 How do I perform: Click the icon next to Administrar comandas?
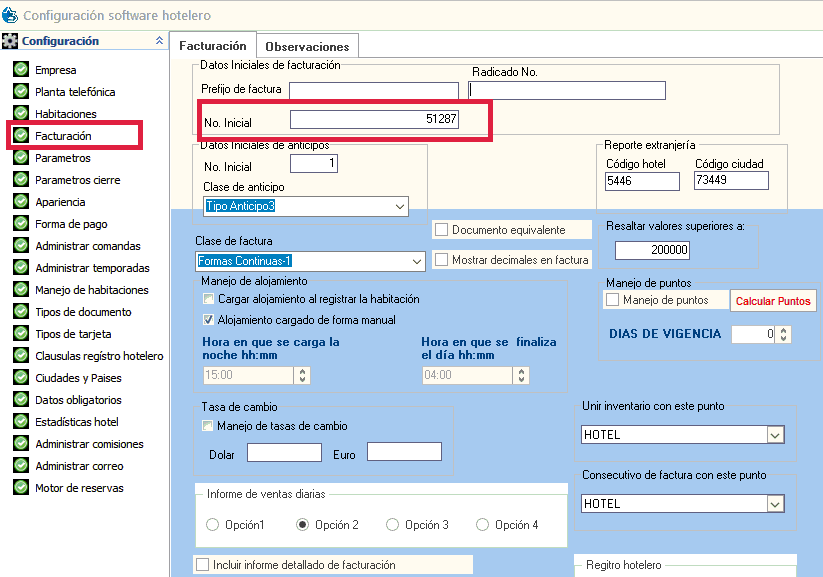click(x=21, y=246)
